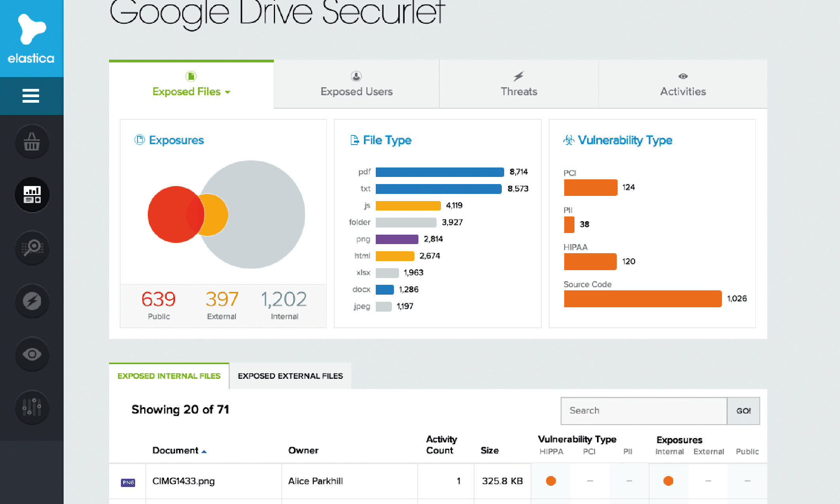Image resolution: width=840 pixels, height=504 pixels.
Task: Click the 639 Public count
Action: 158,299
